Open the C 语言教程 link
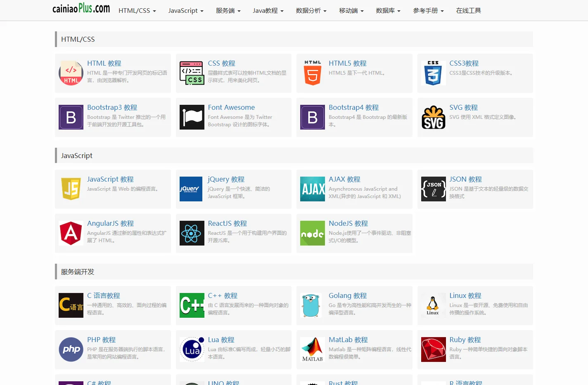Image resolution: width=588 pixels, height=385 pixels. pyautogui.click(x=103, y=295)
